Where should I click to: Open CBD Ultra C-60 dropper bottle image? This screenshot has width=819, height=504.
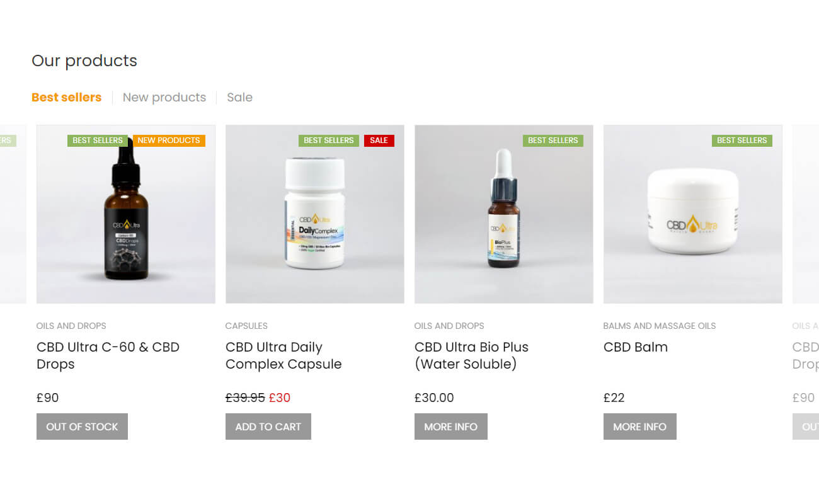coord(126,214)
